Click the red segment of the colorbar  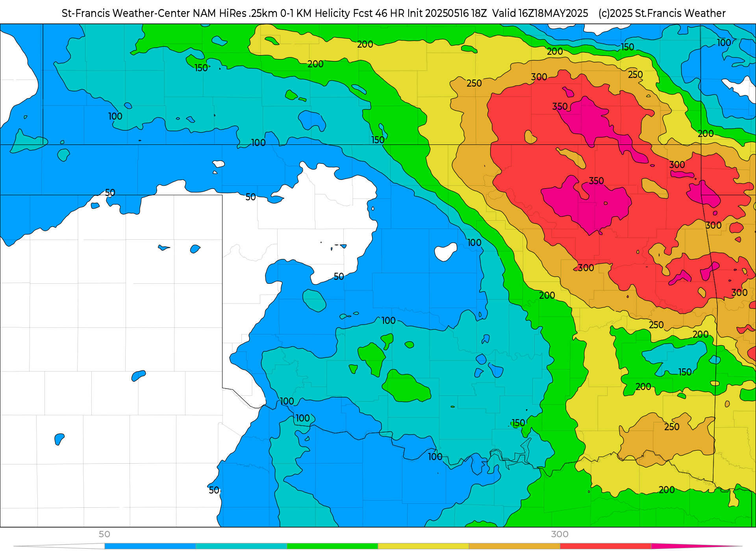[606, 546]
